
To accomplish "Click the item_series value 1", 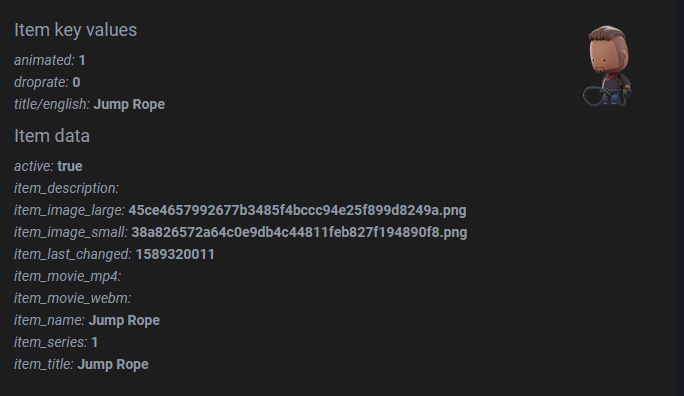I will [x=95, y=342].
